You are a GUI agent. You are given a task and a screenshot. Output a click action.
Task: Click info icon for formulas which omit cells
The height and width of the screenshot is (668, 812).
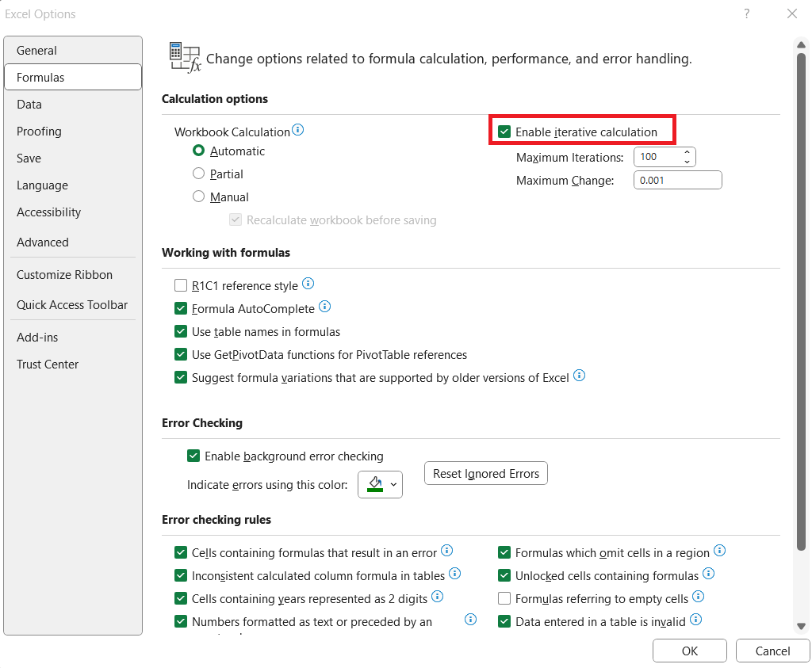pos(720,551)
